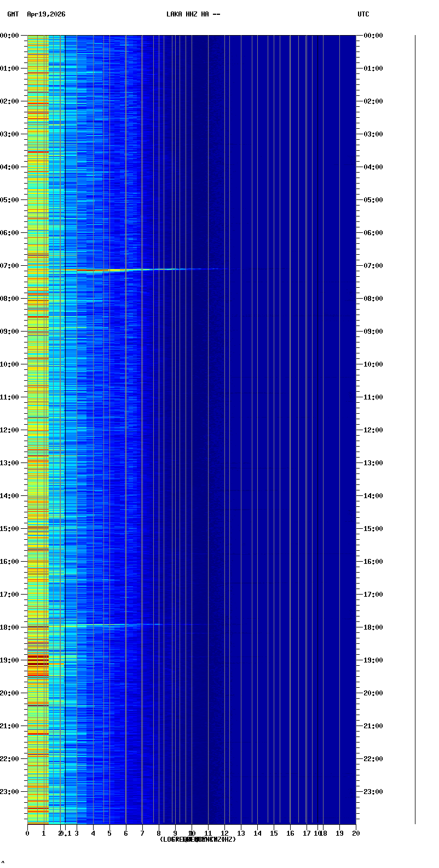The width and height of the screenshot is (439, 868).
Task: Click the 03:00 label on right time axis
Action: pos(373,134)
